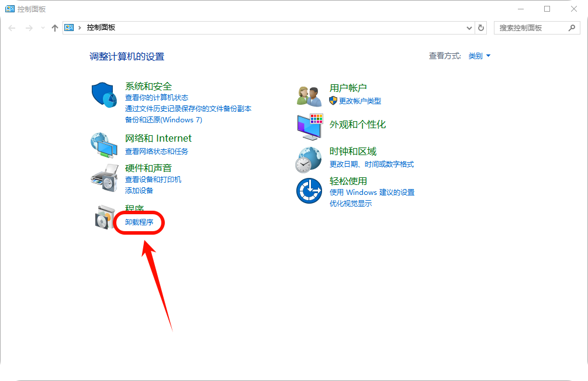The width and height of the screenshot is (588, 381).
Task: Open the System and Security shield icon
Action: pyautogui.click(x=104, y=95)
